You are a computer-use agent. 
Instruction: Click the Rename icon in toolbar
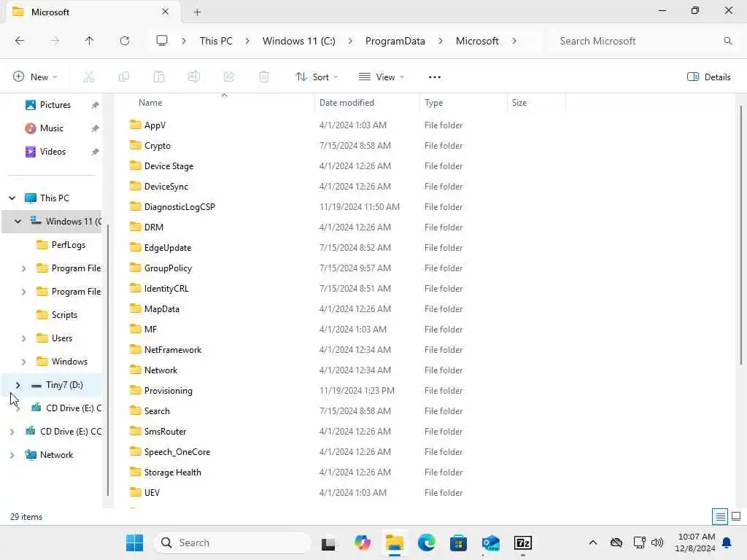point(194,77)
